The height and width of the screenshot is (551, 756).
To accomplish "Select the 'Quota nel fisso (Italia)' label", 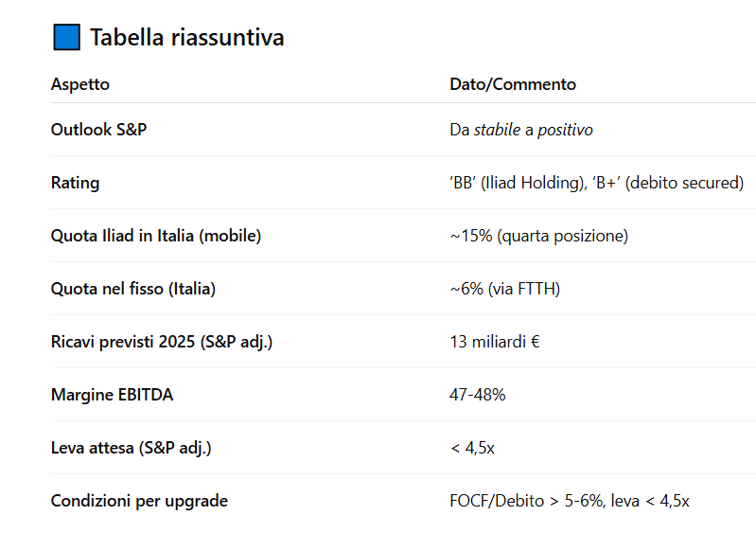I will coord(133,289).
